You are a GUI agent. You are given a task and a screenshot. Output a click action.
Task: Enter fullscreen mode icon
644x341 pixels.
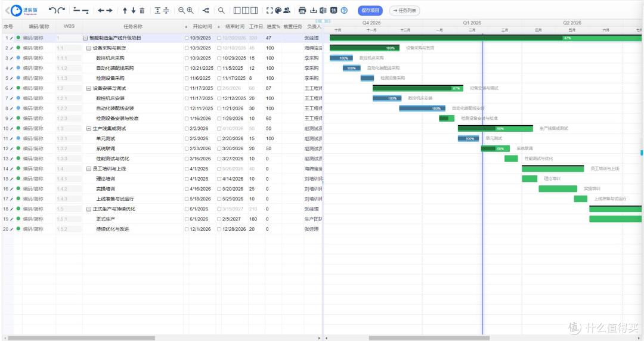[270, 10]
